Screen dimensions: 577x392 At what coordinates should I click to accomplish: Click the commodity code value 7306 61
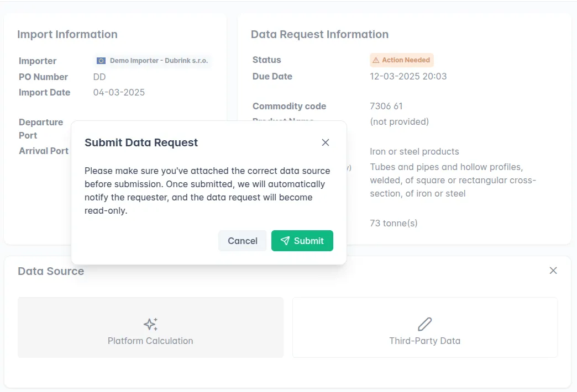click(x=386, y=106)
